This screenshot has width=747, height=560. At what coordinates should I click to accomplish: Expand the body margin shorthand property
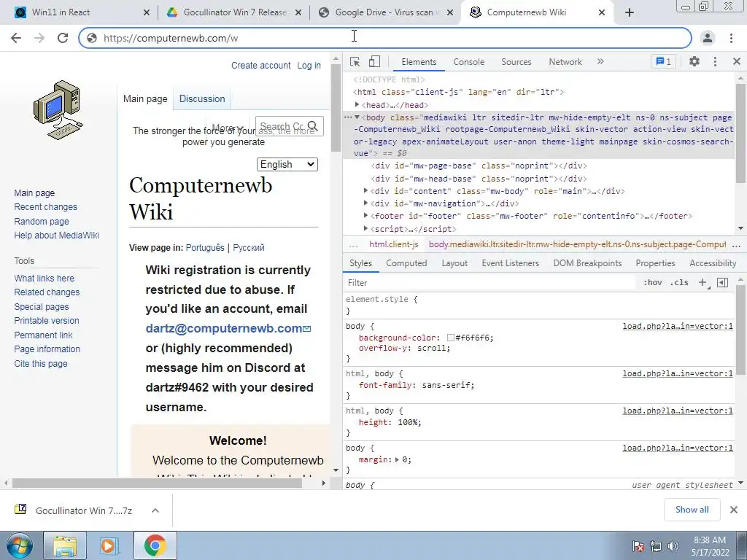pyautogui.click(x=398, y=459)
